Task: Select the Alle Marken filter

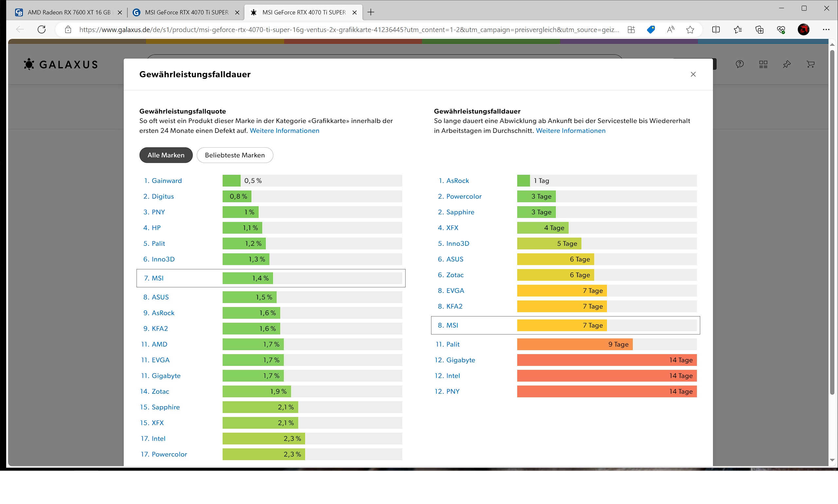Action: (166, 155)
